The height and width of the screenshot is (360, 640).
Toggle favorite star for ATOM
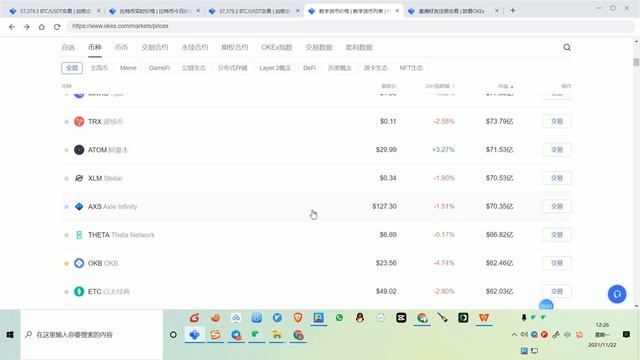click(x=67, y=150)
